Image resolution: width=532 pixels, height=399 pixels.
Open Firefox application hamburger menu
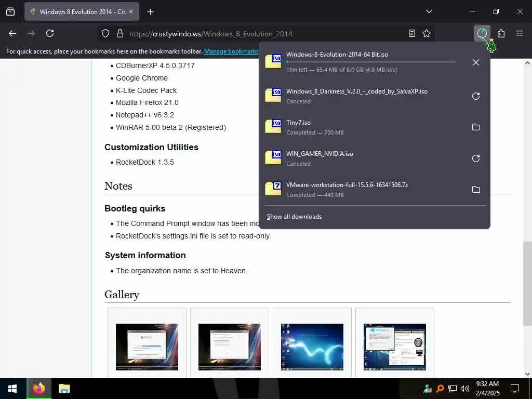[x=520, y=33]
